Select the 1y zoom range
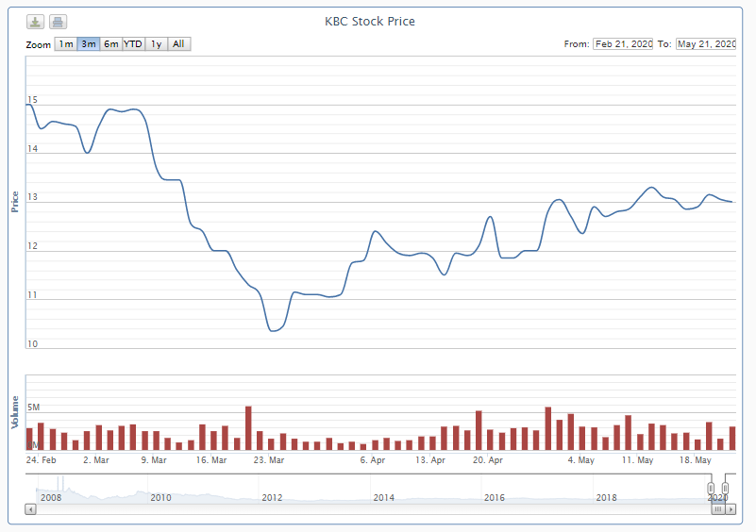Screen dimensions: 756x532 tap(157, 43)
